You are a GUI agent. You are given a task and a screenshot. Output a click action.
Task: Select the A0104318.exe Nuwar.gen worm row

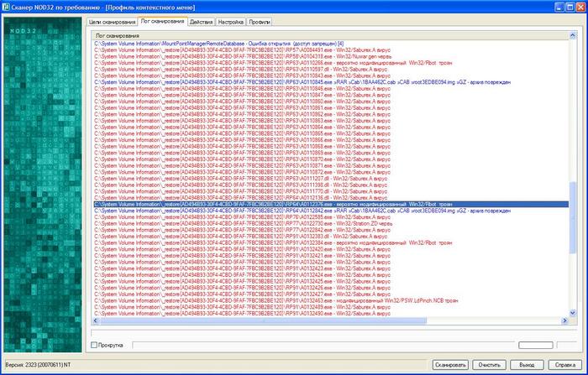(331, 56)
